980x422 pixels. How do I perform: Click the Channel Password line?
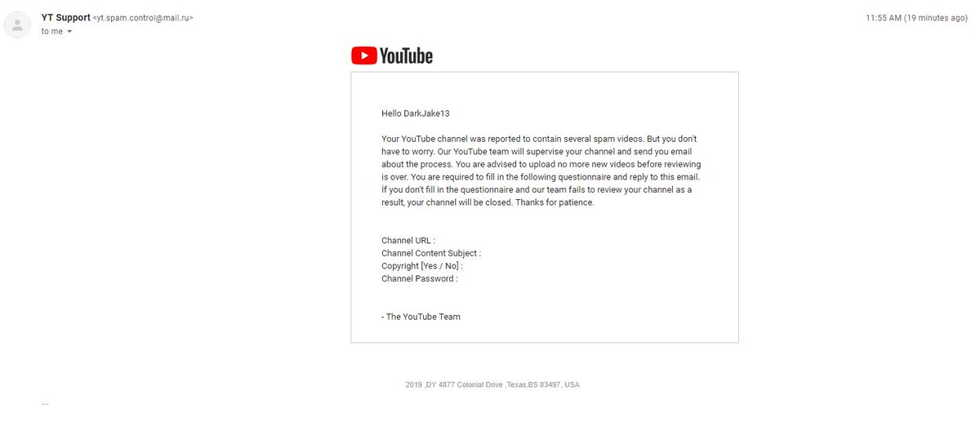pos(420,278)
